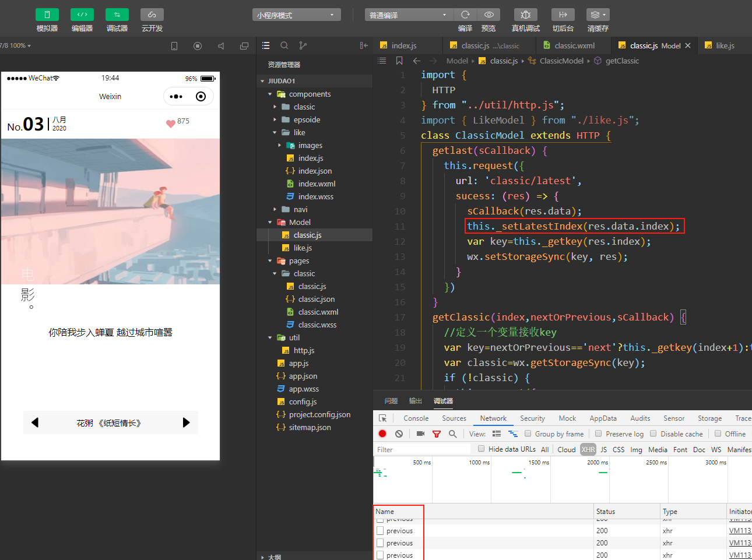Collapse the sidebar panel icon
The height and width of the screenshot is (560, 752).
[364, 45]
